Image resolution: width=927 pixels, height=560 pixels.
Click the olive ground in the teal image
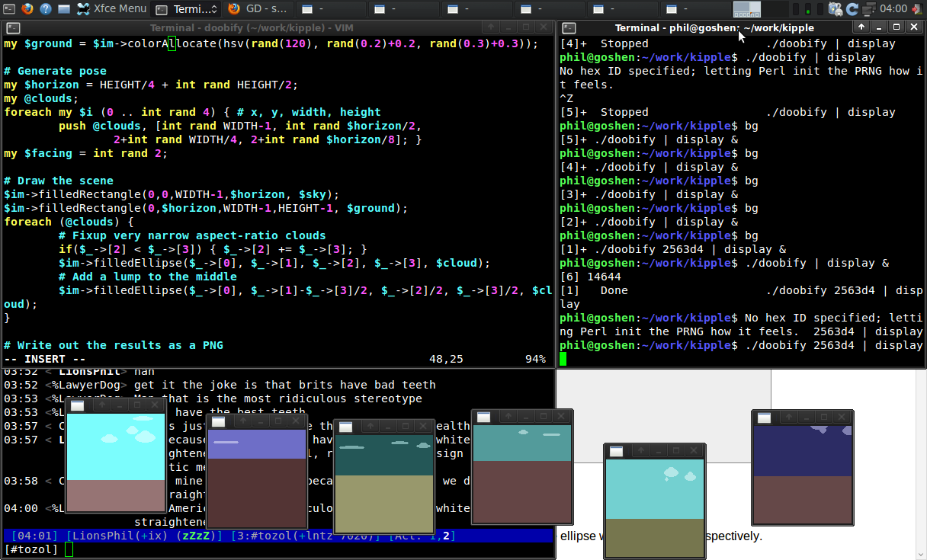click(383, 503)
